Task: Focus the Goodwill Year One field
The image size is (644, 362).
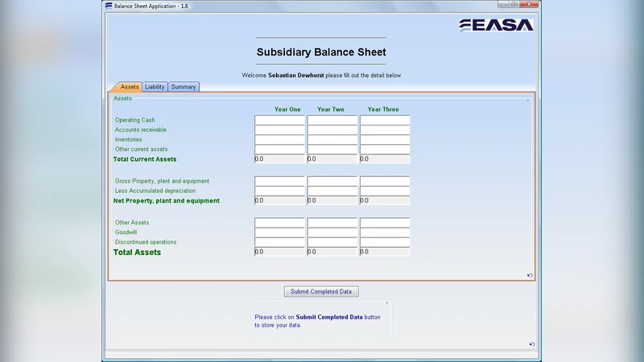Action: (x=279, y=232)
